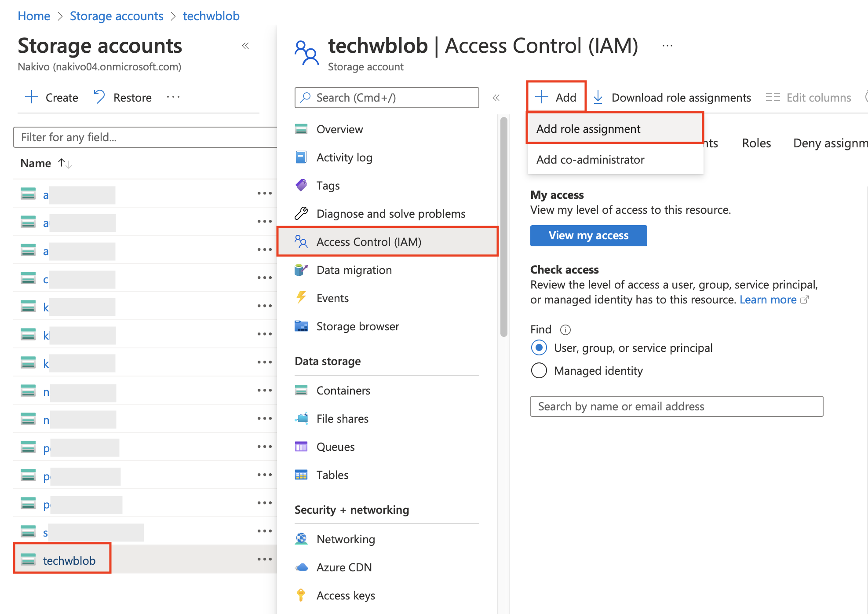Collapse the Storage accounts pane
The height and width of the screenshot is (614, 868).
[x=245, y=46]
